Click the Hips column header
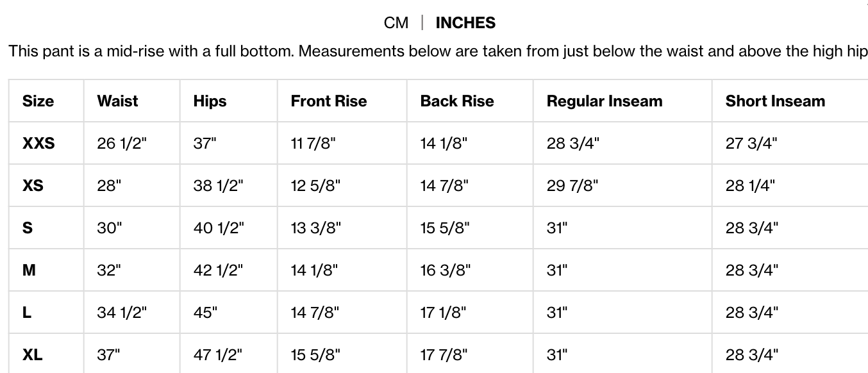The height and width of the screenshot is (373, 868). tap(210, 101)
